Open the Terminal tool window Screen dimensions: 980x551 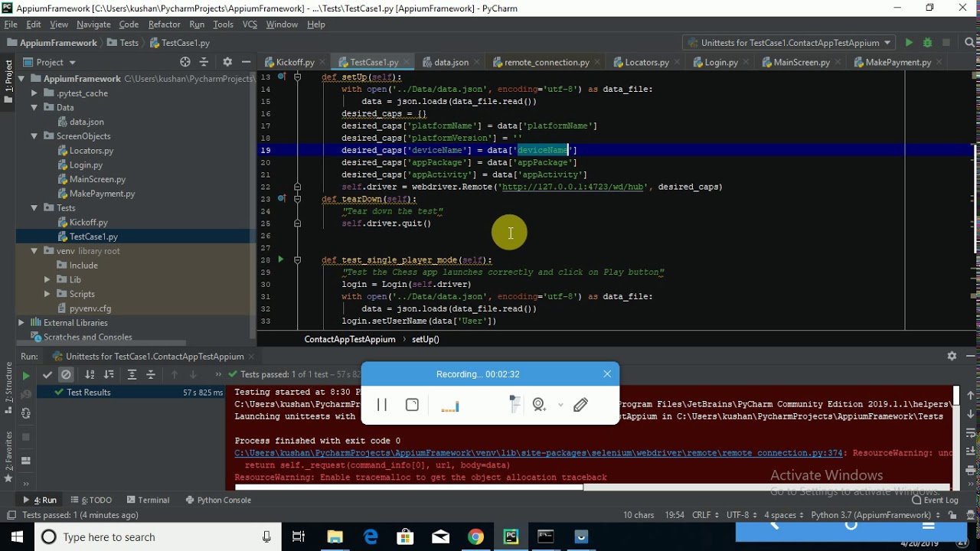[x=147, y=500]
